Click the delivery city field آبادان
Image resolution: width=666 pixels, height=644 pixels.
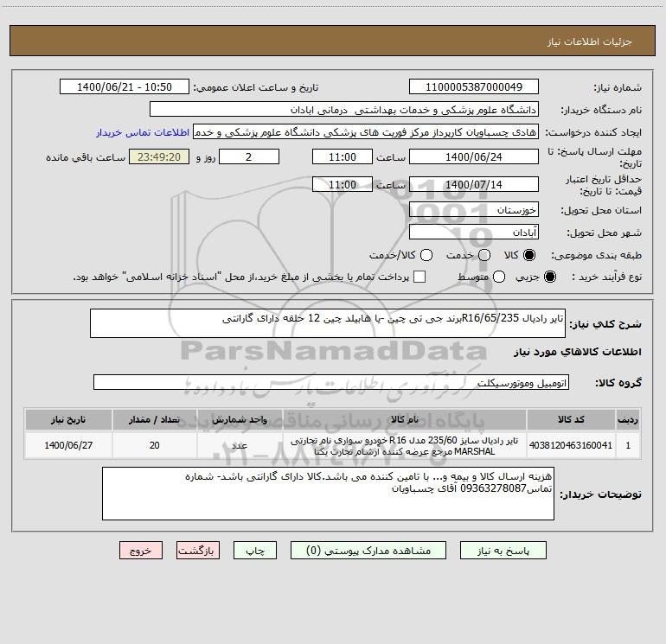coord(474,232)
